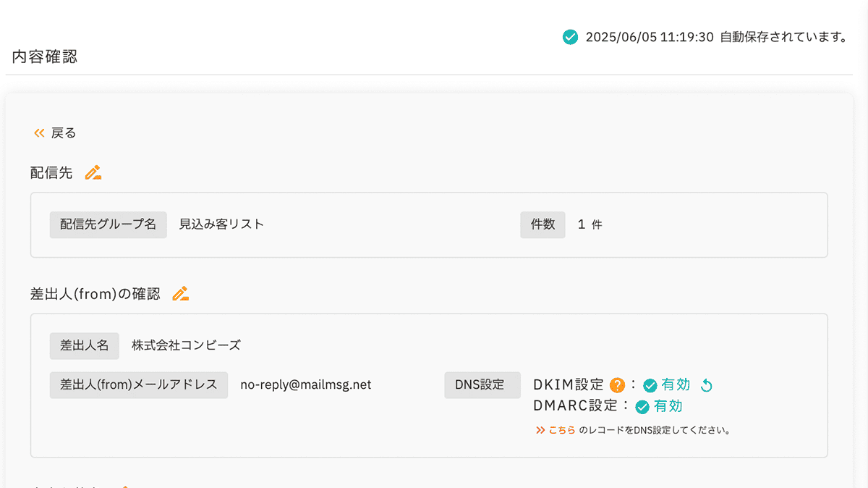The height and width of the screenshot is (488, 868).
Task: Edit 差出人(from)の確認 via pencil icon
Action: click(180, 293)
